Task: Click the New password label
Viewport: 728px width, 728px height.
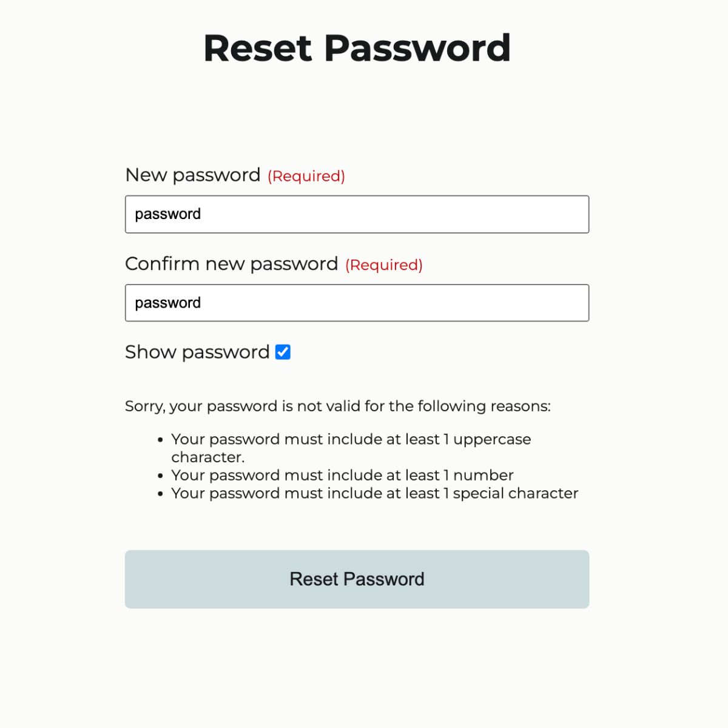Action: (x=192, y=175)
